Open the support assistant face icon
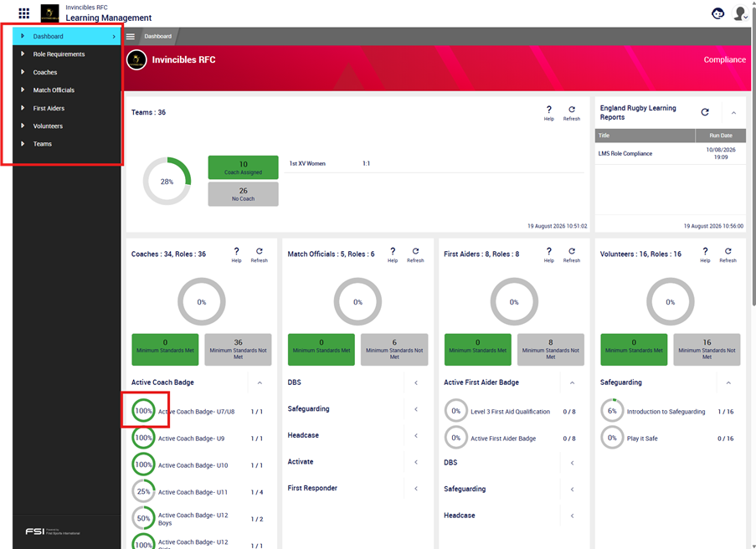756x549 pixels. pos(718,13)
